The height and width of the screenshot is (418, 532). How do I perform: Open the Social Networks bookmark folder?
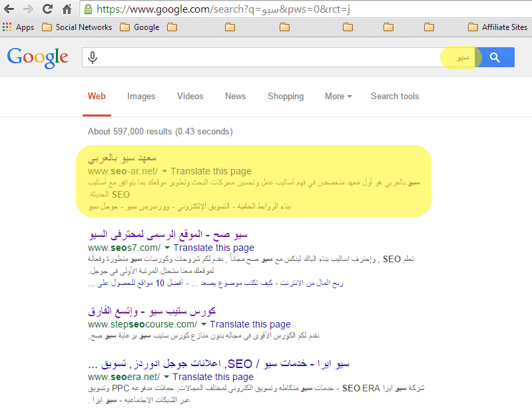tap(77, 27)
